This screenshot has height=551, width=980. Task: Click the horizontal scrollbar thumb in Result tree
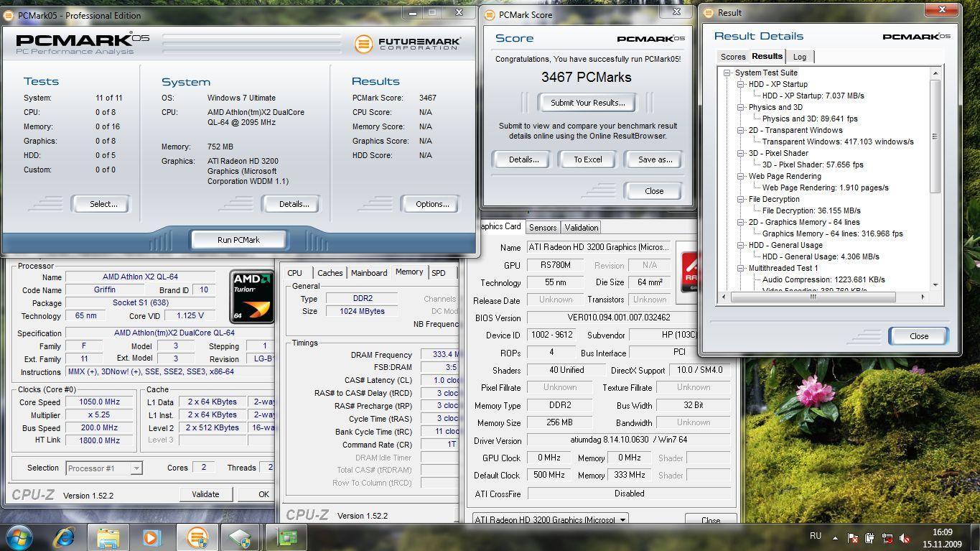tap(813, 296)
